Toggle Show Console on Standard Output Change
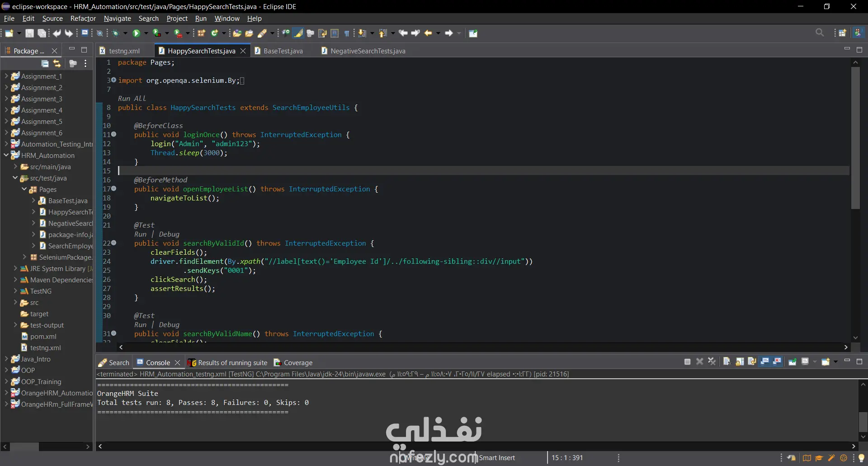 point(765,361)
